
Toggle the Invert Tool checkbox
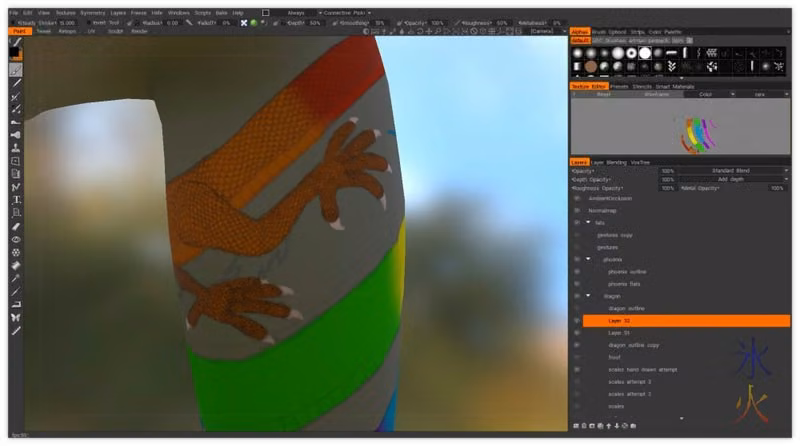(x=89, y=23)
